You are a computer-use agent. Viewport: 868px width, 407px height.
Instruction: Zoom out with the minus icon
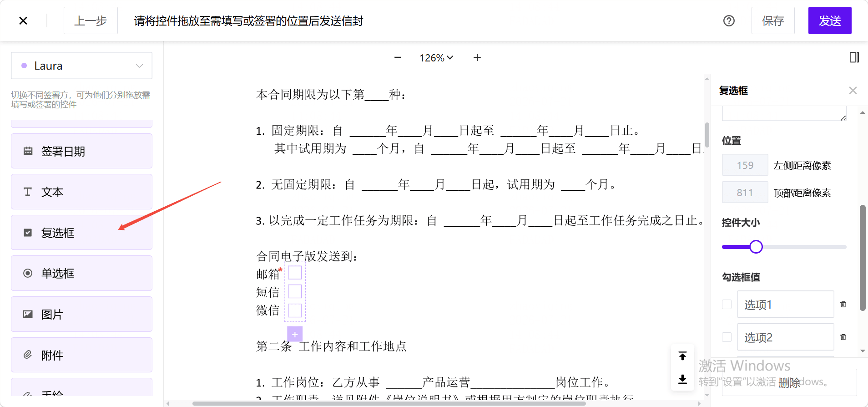398,57
